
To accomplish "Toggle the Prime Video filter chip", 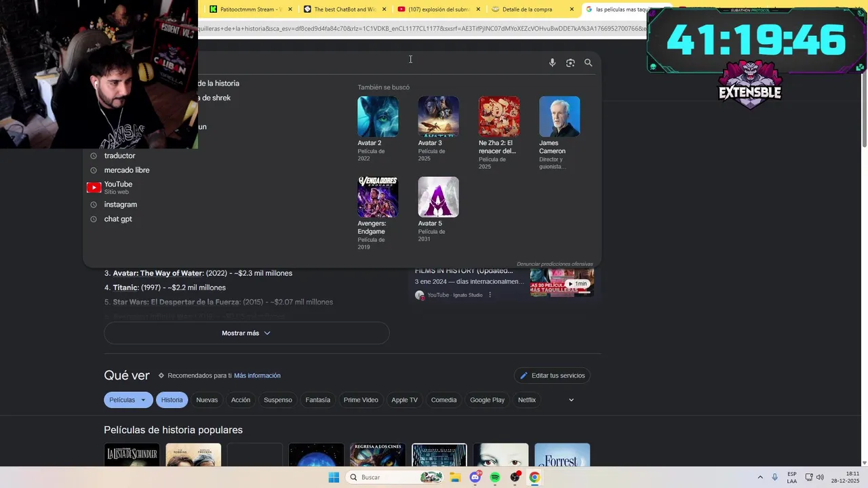I will [361, 400].
